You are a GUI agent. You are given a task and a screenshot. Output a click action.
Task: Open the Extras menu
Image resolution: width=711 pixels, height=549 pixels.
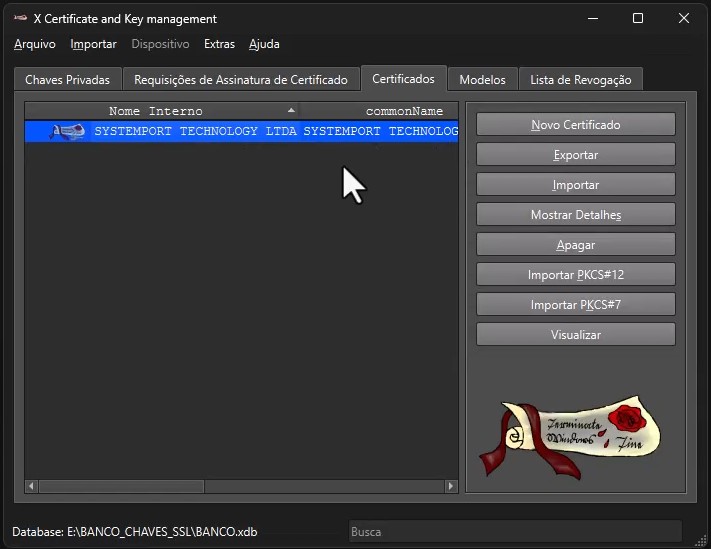219,44
